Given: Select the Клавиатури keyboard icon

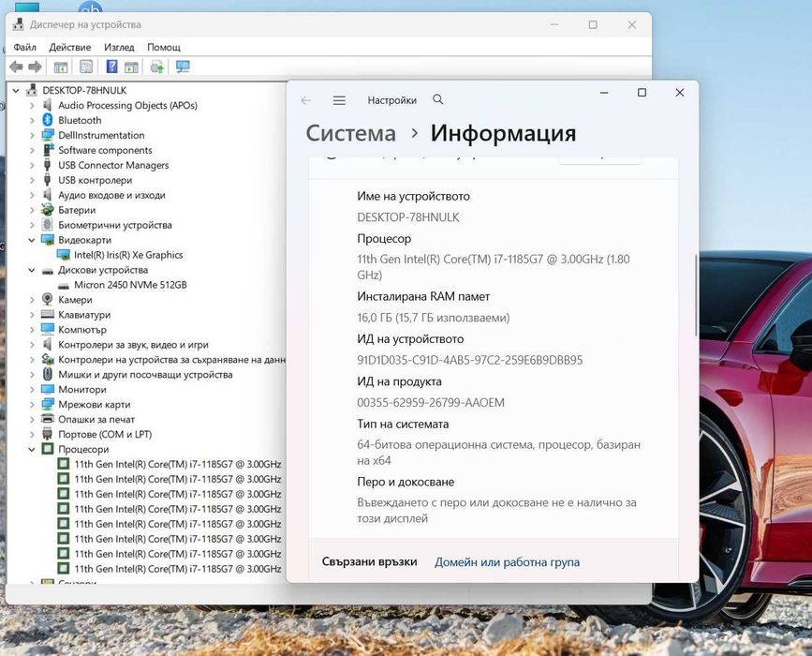Looking at the screenshot, I should [x=48, y=315].
